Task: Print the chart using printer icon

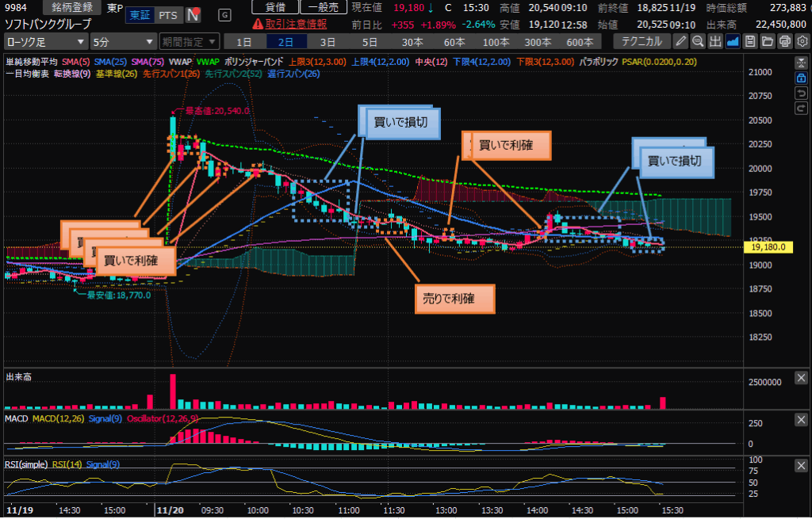Action: pyautogui.click(x=783, y=40)
